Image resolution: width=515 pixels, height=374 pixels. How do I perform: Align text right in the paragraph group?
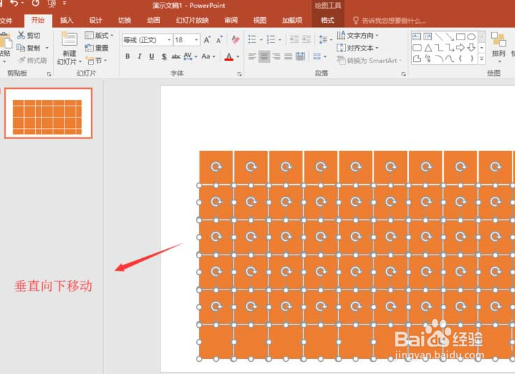[276, 56]
